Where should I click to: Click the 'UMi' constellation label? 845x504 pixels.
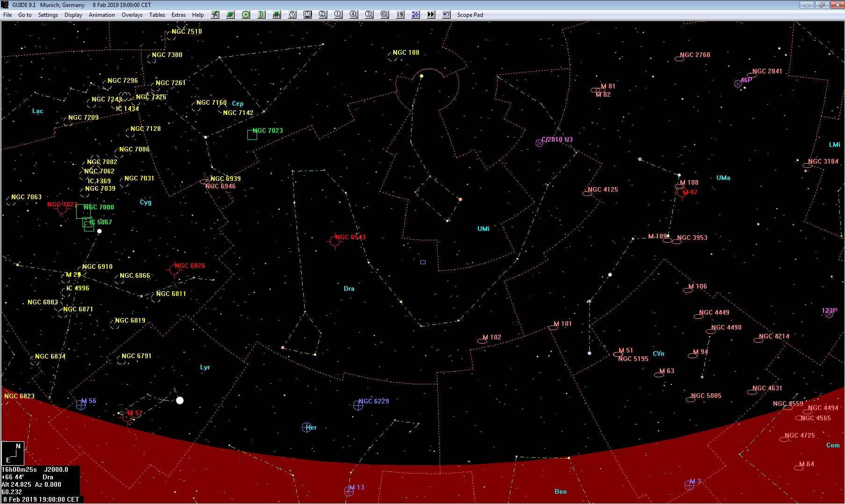point(484,229)
